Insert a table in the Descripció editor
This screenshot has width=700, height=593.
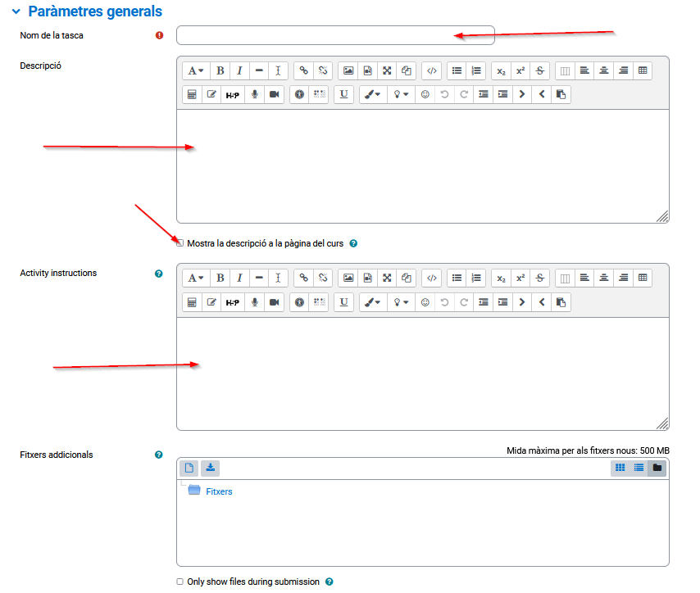click(643, 70)
